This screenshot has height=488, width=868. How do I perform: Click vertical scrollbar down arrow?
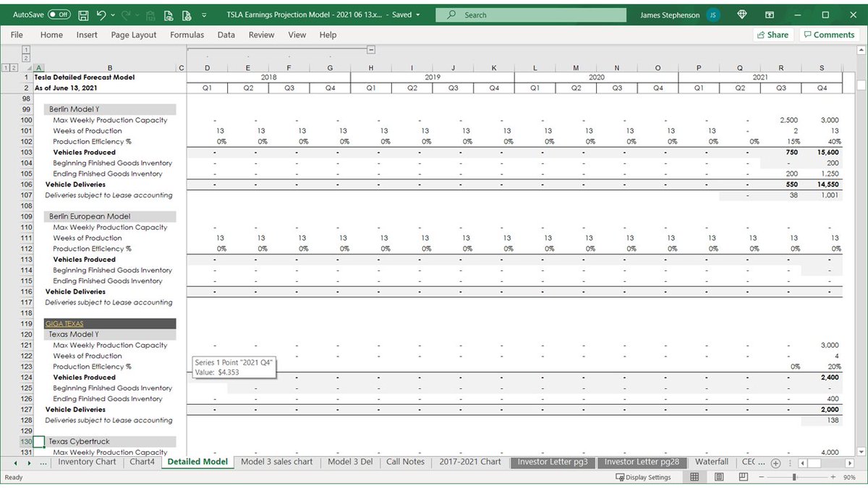861,451
